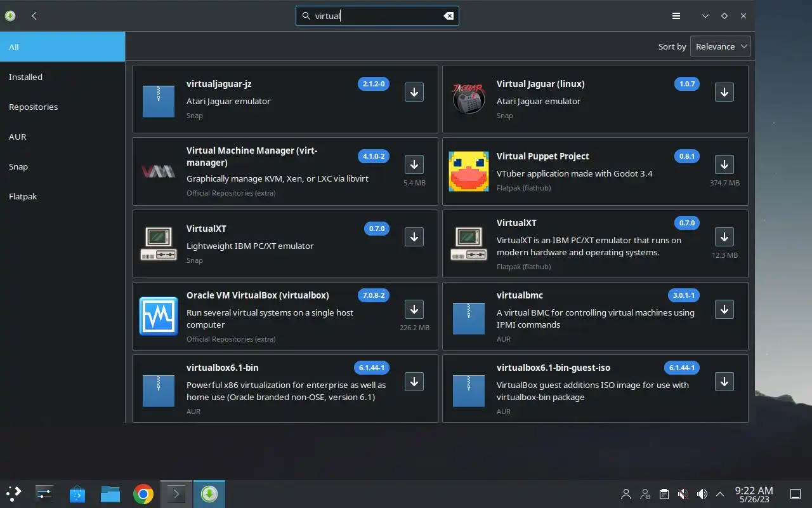Image resolution: width=812 pixels, height=508 pixels.
Task: Select Snap source in sidebar
Action: (62, 166)
